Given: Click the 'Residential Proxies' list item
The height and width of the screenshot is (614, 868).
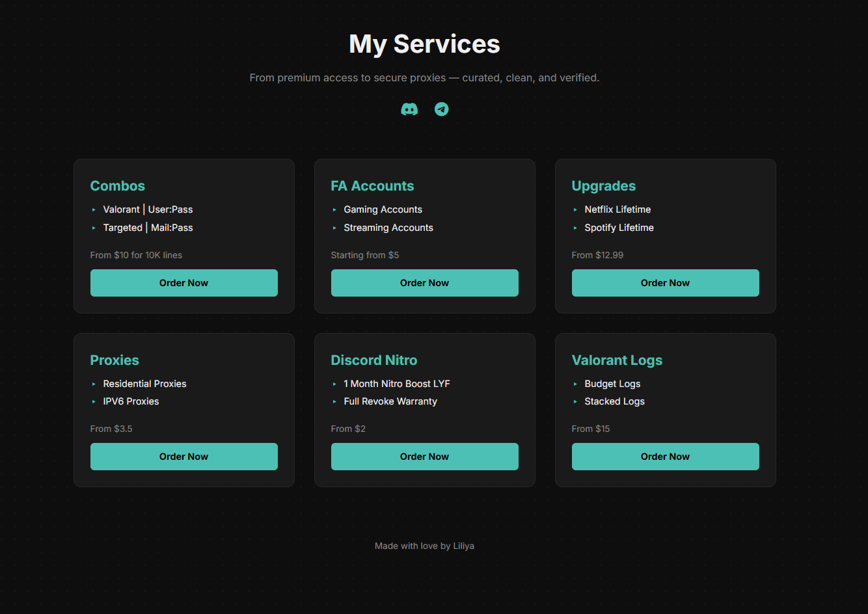Looking at the screenshot, I should click(x=144, y=384).
